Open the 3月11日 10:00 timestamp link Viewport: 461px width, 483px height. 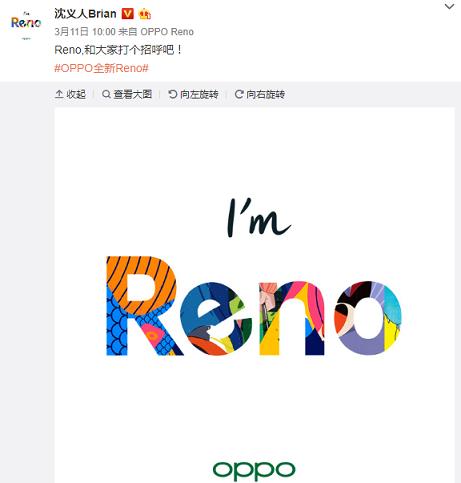[85, 32]
